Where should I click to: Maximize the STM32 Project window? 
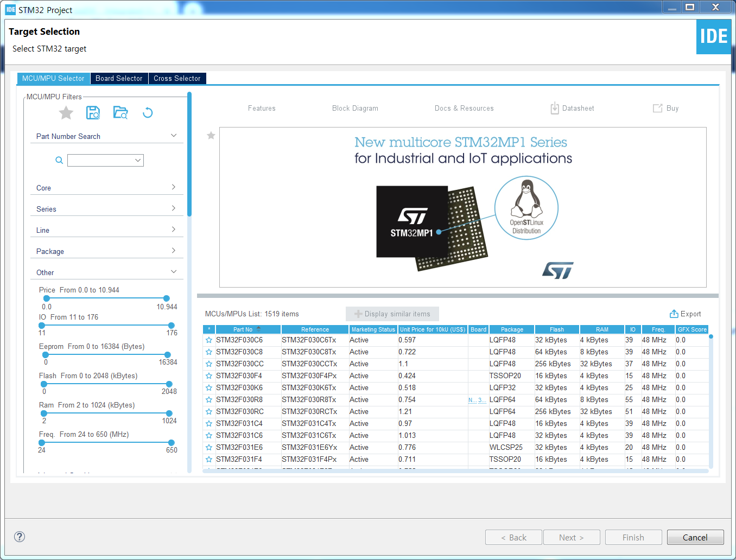click(x=690, y=7)
